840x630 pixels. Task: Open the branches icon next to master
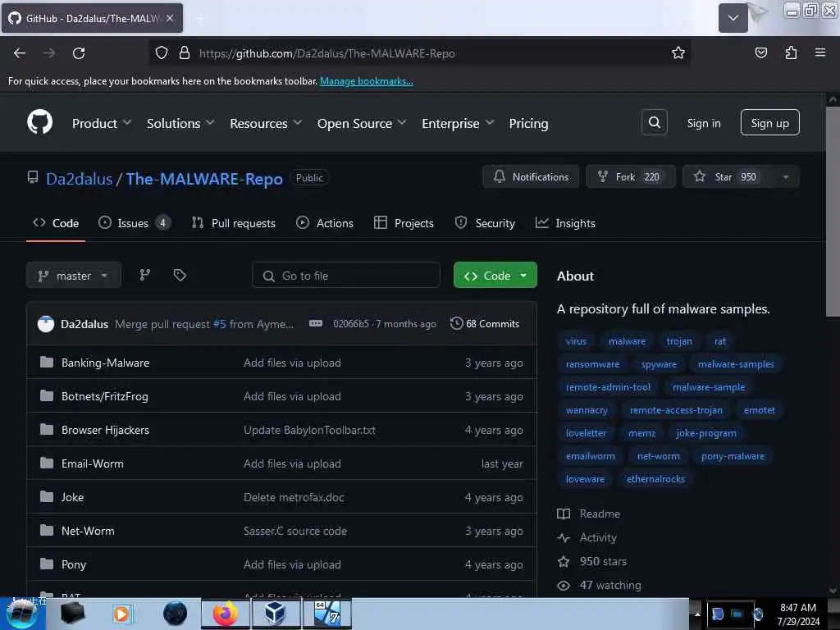[x=144, y=276]
